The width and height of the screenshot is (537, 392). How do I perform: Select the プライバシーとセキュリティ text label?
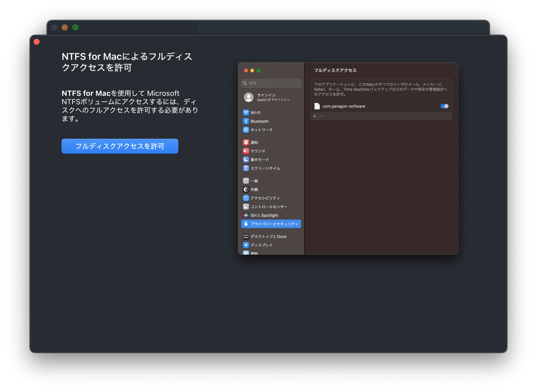[x=274, y=224]
